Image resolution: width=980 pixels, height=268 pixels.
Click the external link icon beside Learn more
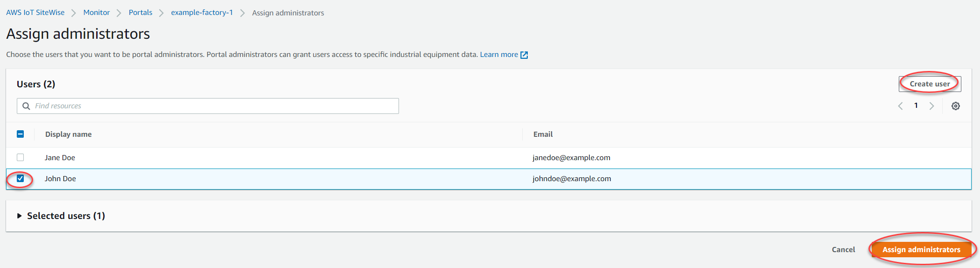524,55
